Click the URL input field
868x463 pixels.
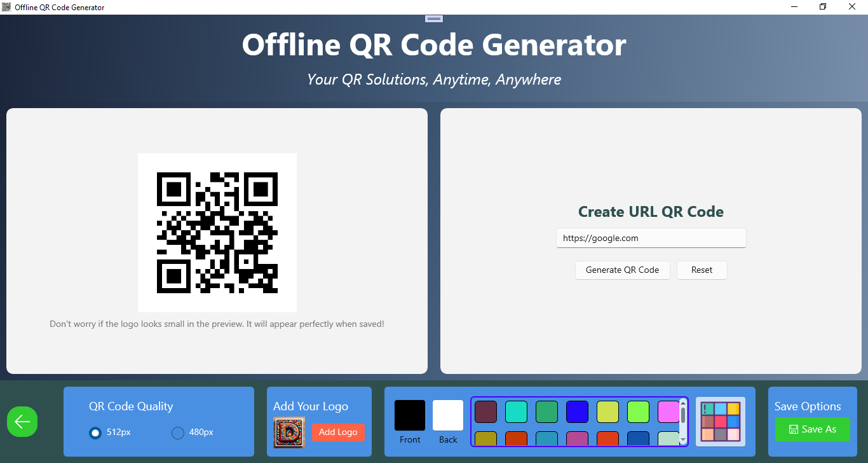pos(651,238)
